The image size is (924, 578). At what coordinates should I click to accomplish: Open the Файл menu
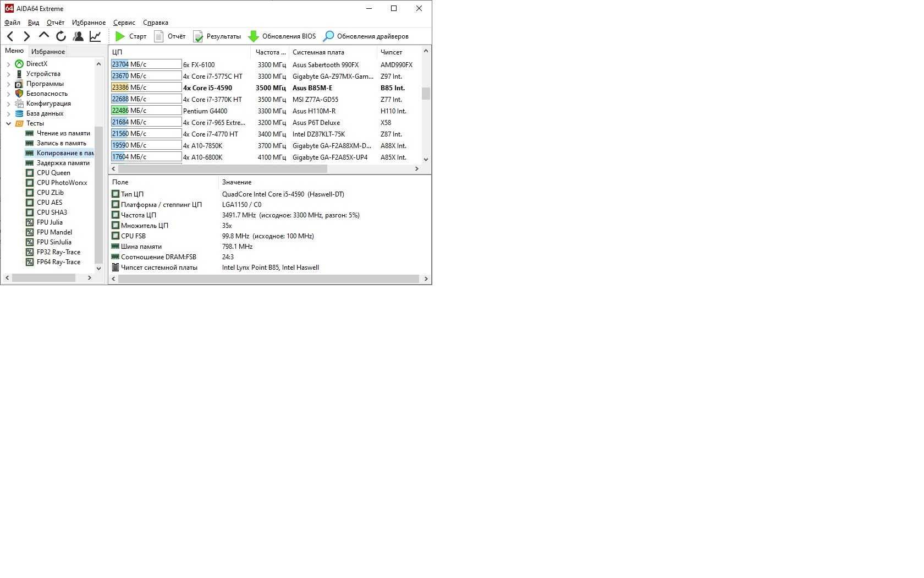pos(12,23)
